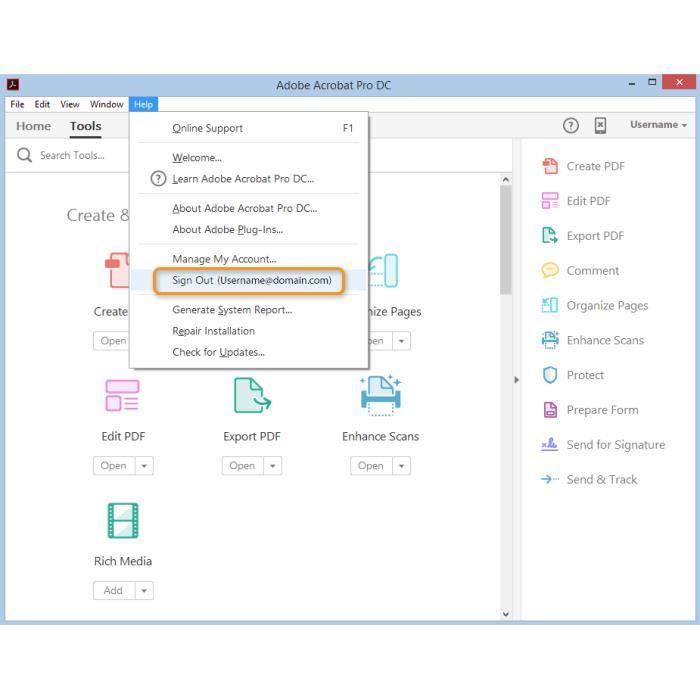Choose Welcome... from Help menu
The image size is (700, 700).
[249, 158]
